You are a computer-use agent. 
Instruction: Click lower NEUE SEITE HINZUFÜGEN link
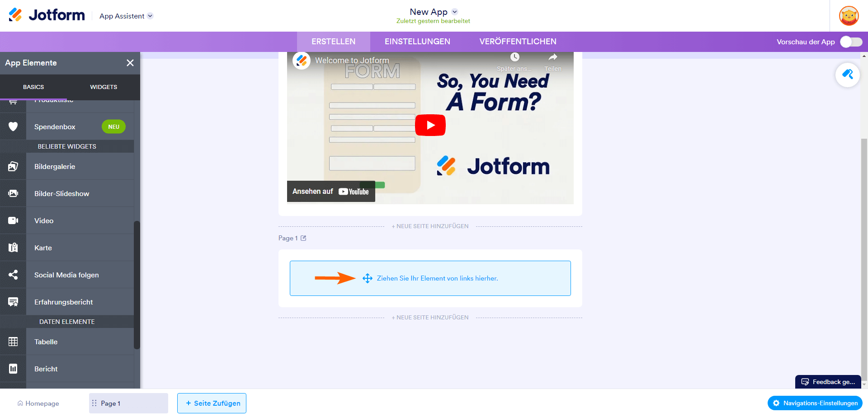430,318
